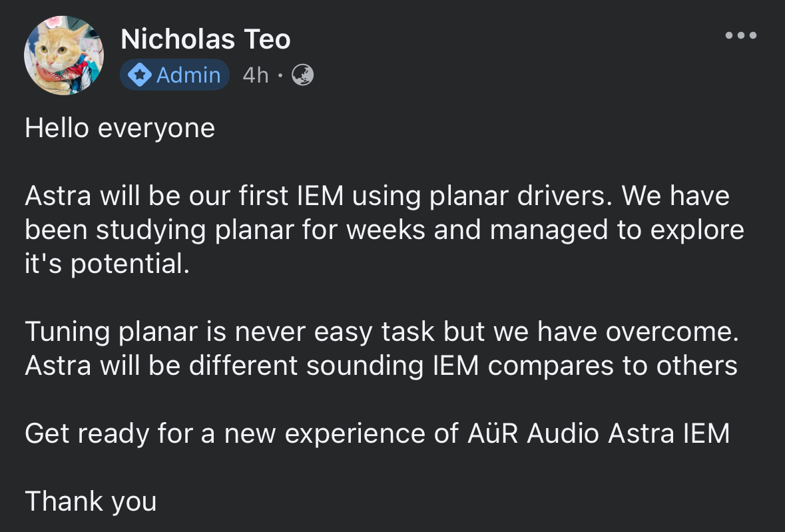Click the "Hello everyone" greeting text

(x=120, y=129)
